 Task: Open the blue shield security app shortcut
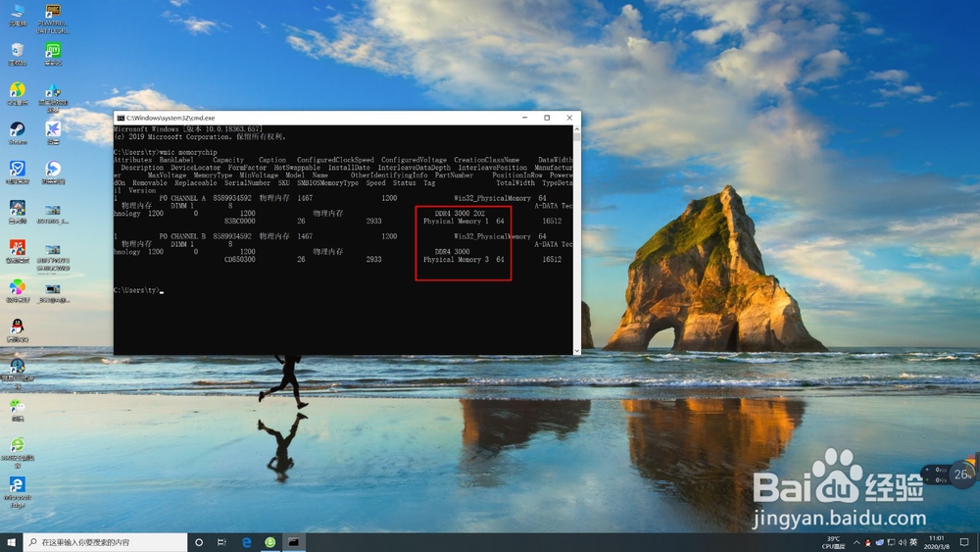tap(18, 172)
